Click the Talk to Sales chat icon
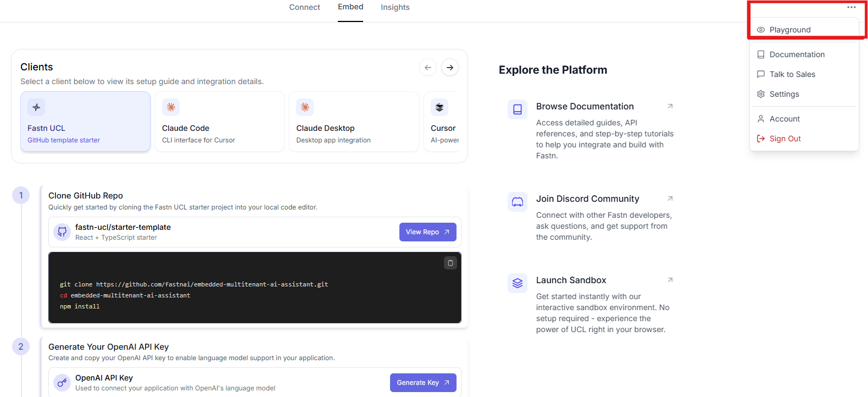The image size is (868, 397). pyautogui.click(x=761, y=74)
